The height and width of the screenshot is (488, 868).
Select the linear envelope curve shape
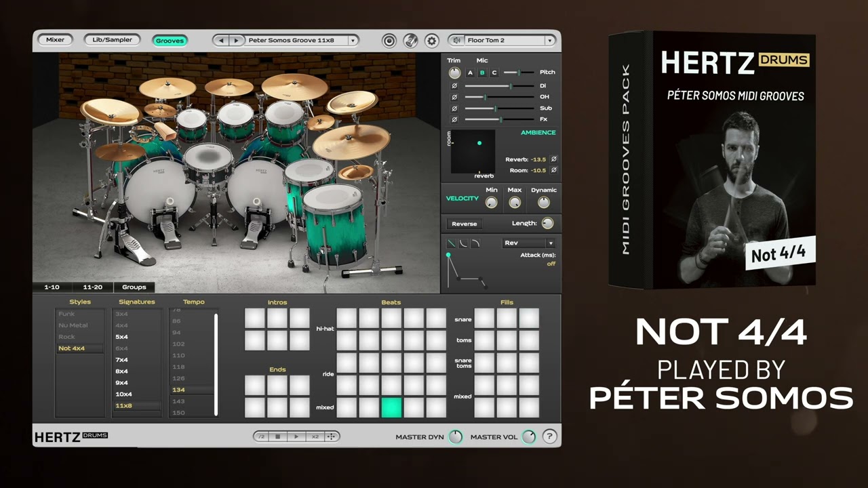coord(452,243)
